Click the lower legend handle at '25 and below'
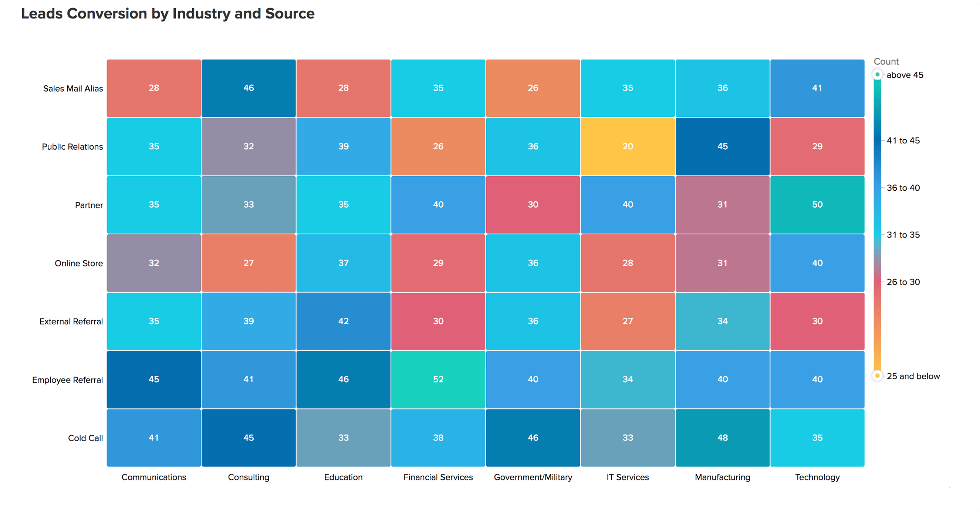Image resolution: width=980 pixels, height=514 pixels. (877, 375)
